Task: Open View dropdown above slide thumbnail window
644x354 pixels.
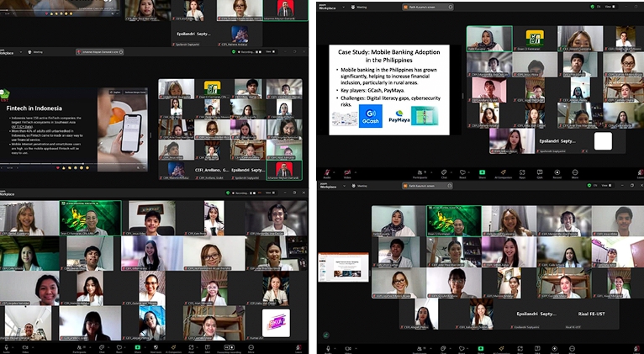Action: click(606, 186)
